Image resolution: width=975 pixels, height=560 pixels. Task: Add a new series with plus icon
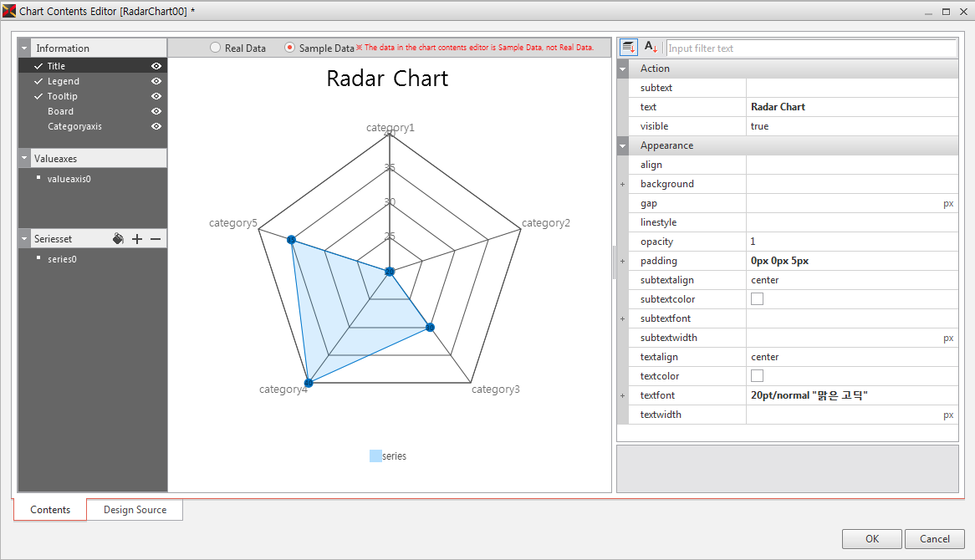pyautogui.click(x=137, y=239)
